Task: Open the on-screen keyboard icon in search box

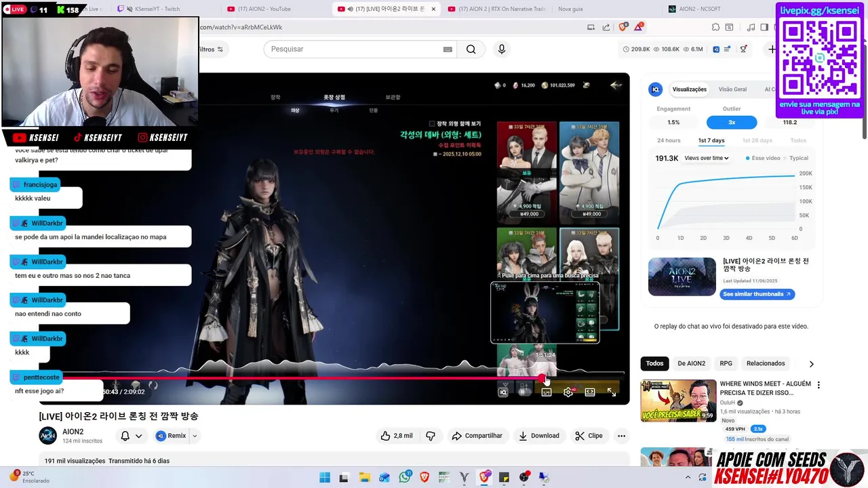Action: (448, 49)
